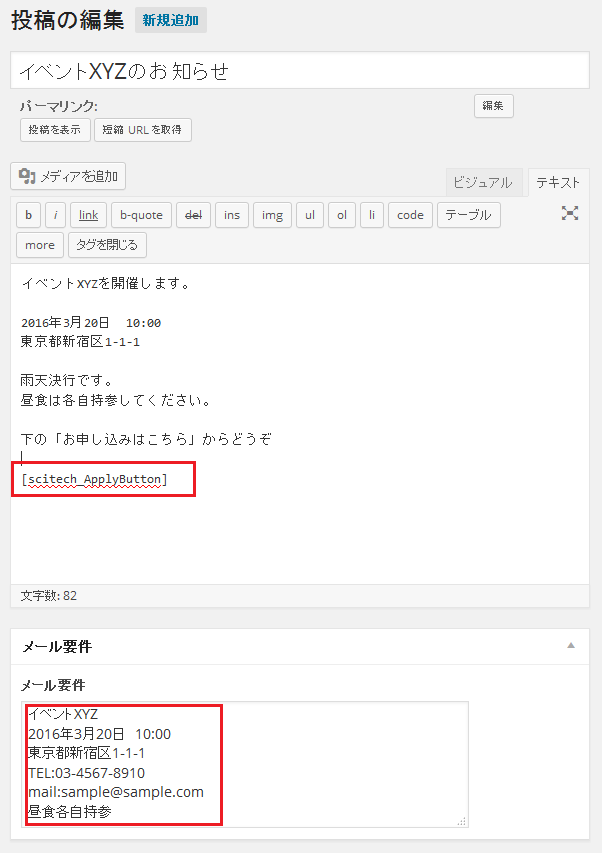Click the line 昼食は各自持参してください。

tap(116, 400)
